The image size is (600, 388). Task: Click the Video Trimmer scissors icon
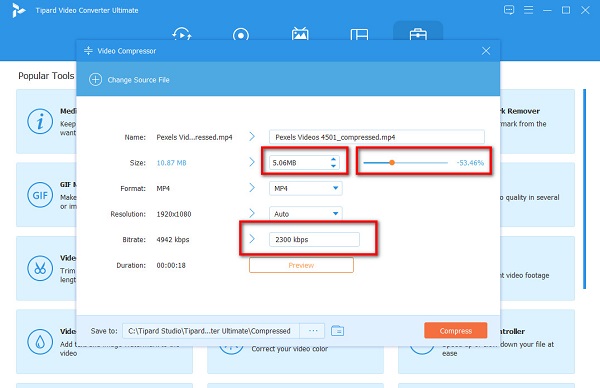pos(40,268)
